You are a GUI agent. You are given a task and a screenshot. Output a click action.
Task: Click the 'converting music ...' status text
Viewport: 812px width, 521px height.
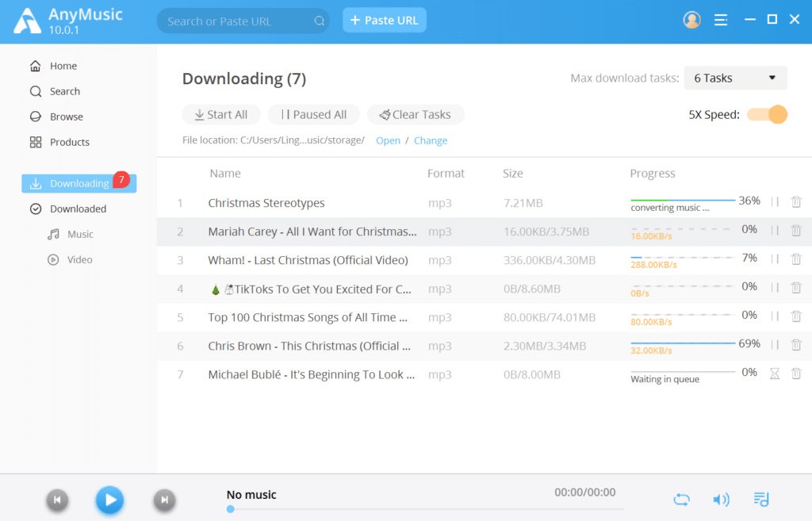pyautogui.click(x=669, y=208)
